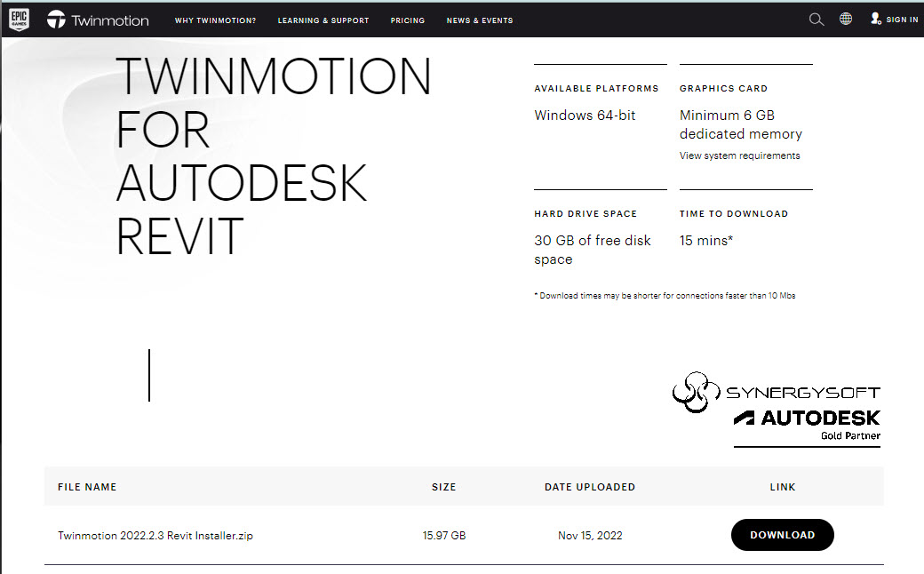924x574 pixels.
Task: Click the Epic Games logo
Action: click(x=20, y=19)
